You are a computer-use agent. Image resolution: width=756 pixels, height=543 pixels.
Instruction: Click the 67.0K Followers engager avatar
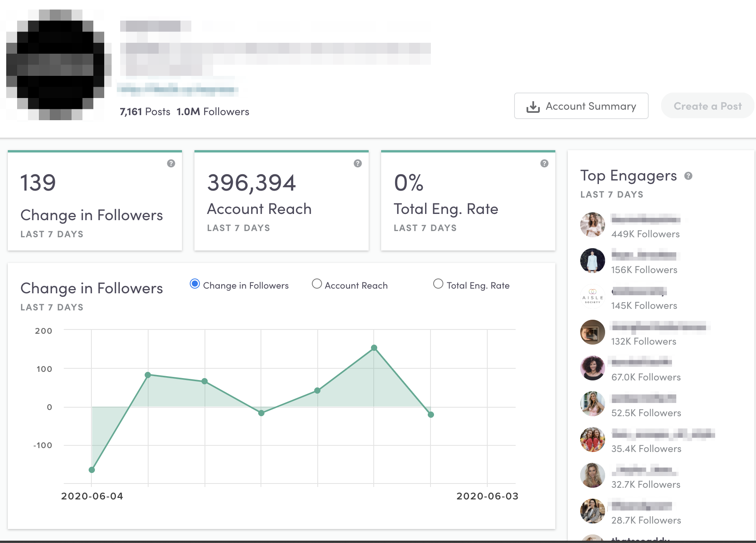click(x=592, y=368)
